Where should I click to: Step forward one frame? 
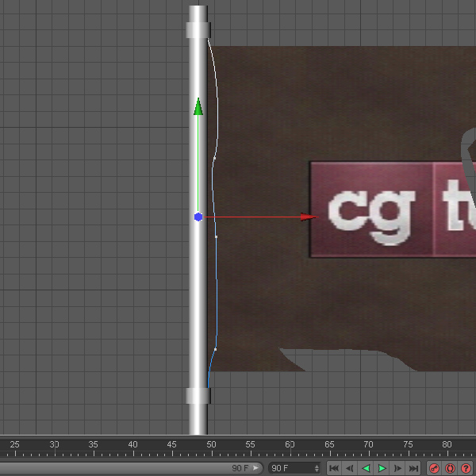coord(397,468)
